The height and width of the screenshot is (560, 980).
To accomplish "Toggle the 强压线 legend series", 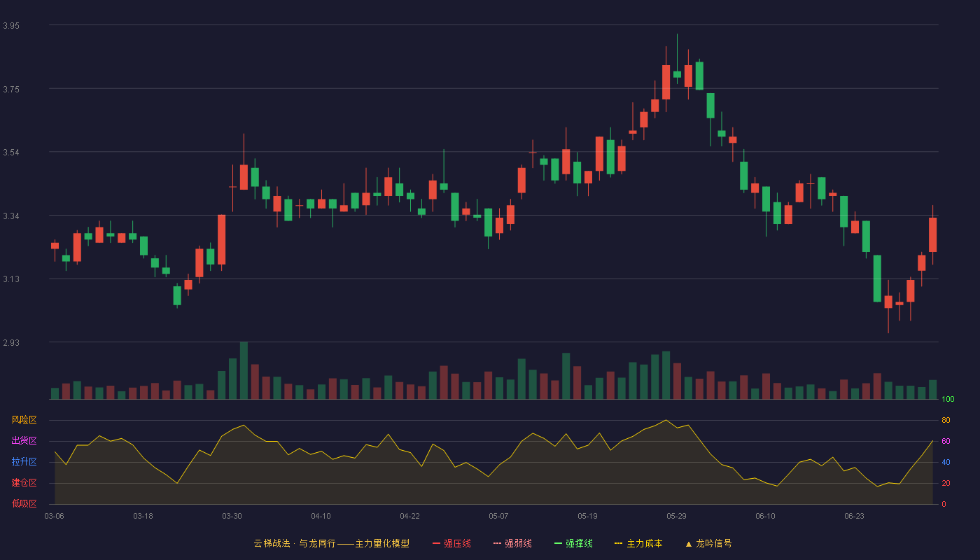I will pos(451,543).
